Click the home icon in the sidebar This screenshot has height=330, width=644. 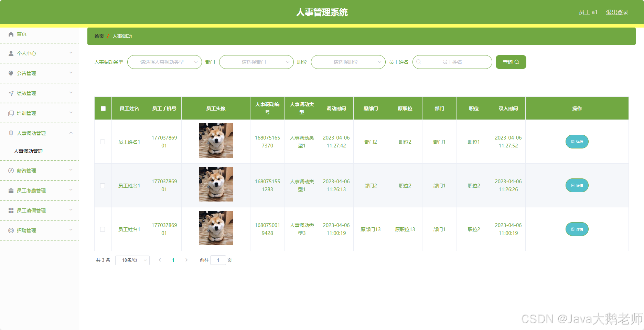(11, 34)
